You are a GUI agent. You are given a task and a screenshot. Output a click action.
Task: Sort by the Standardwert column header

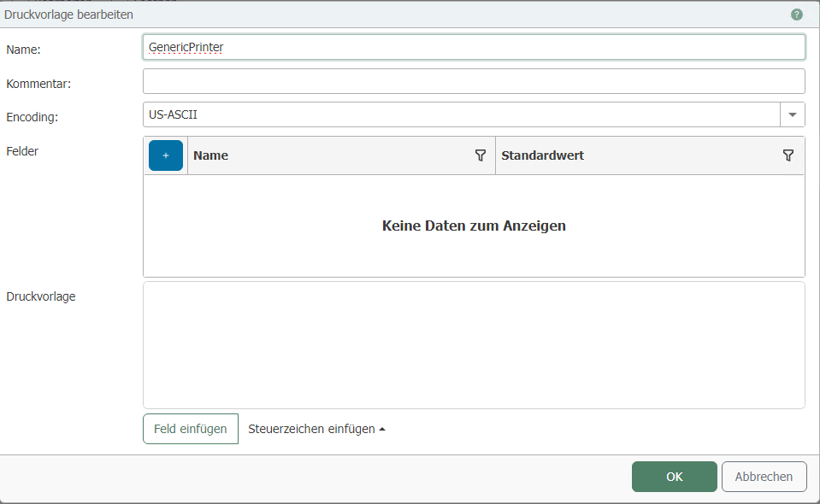click(633, 155)
